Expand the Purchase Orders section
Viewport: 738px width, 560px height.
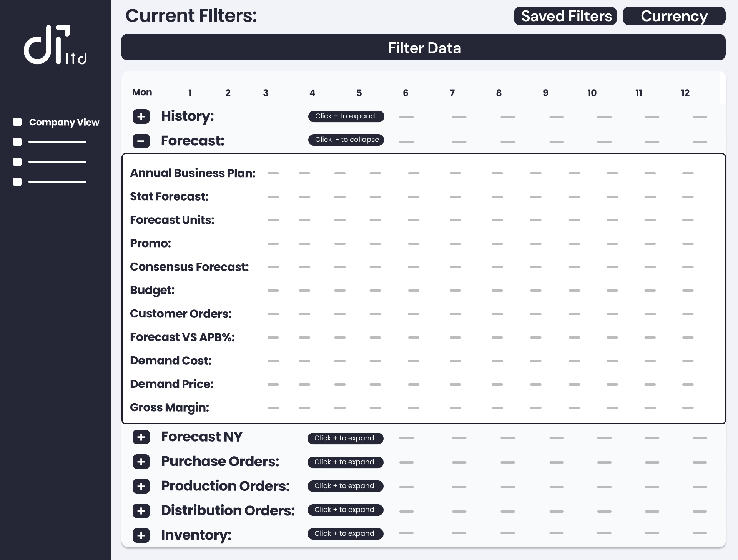141,462
